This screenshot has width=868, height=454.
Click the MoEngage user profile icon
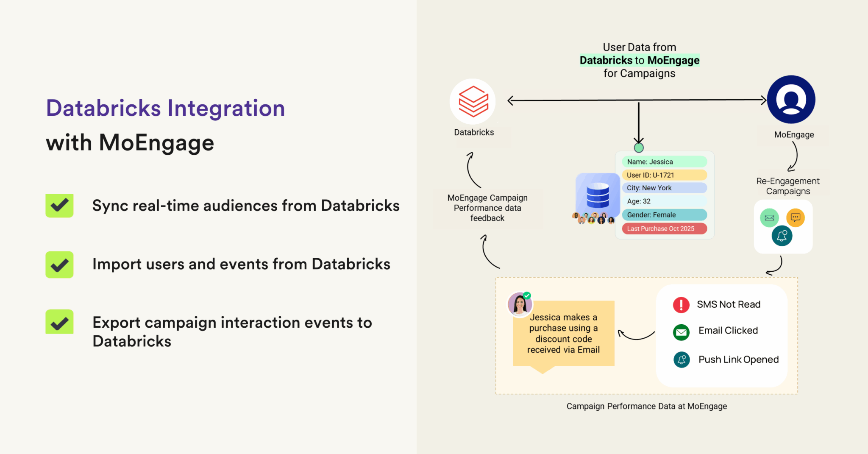pos(791,98)
